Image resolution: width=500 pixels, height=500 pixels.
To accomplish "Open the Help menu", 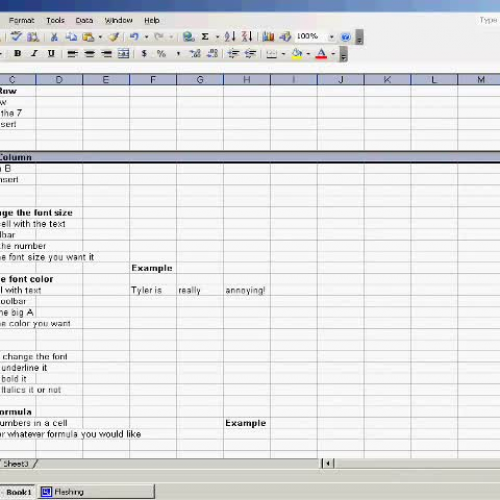I will [152, 21].
